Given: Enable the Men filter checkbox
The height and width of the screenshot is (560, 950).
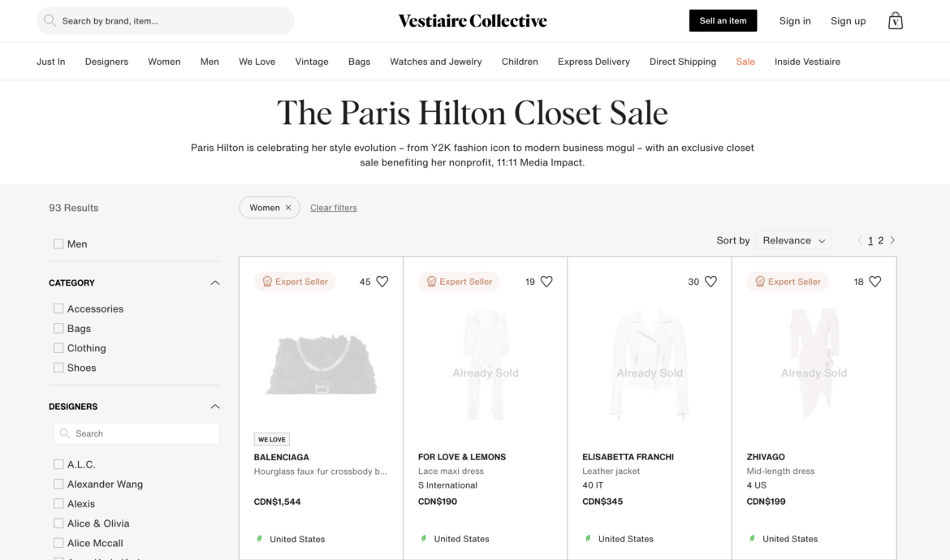Looking at the screenshot, I should (58, 243).
